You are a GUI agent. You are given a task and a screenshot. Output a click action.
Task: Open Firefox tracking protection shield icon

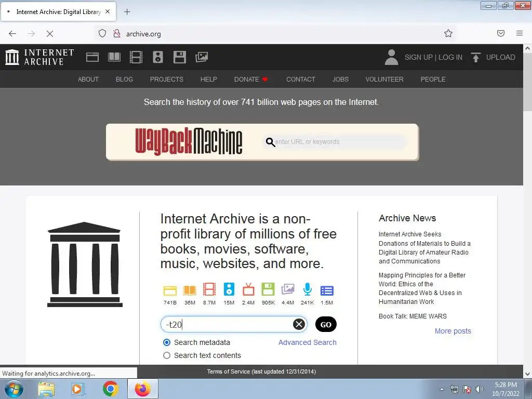click(102, 33)
